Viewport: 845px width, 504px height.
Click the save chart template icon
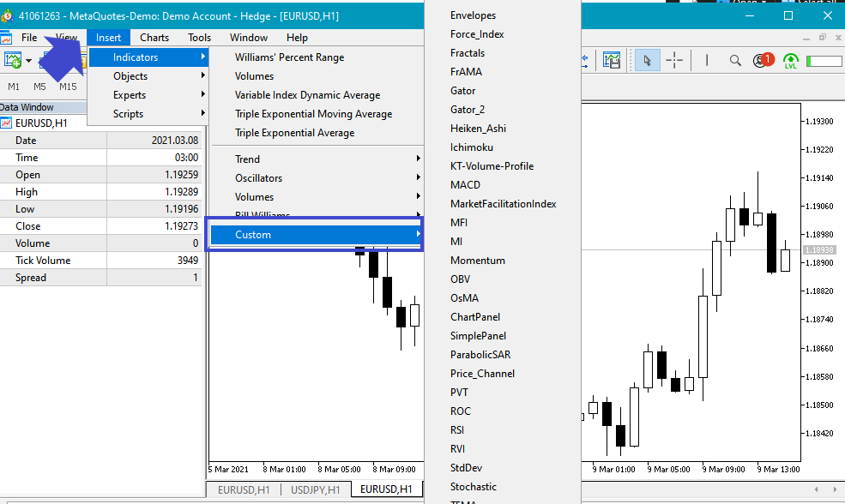coord(612,60)
